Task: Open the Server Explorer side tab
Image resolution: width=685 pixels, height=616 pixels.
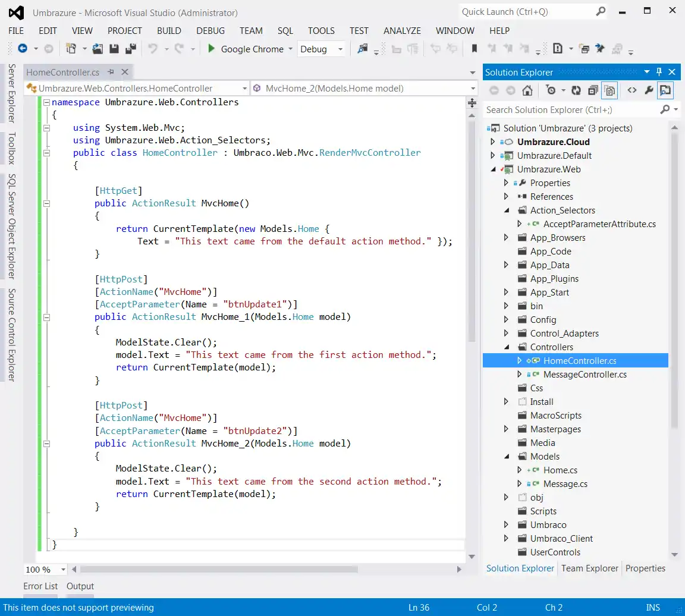Action: tap(12, 93)
